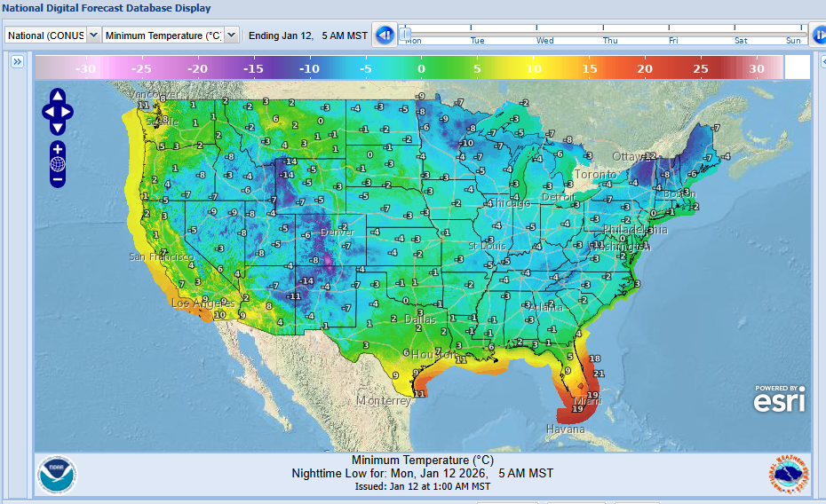Zoom in with the plus button
Screen dimensions: 826x504
58,149
